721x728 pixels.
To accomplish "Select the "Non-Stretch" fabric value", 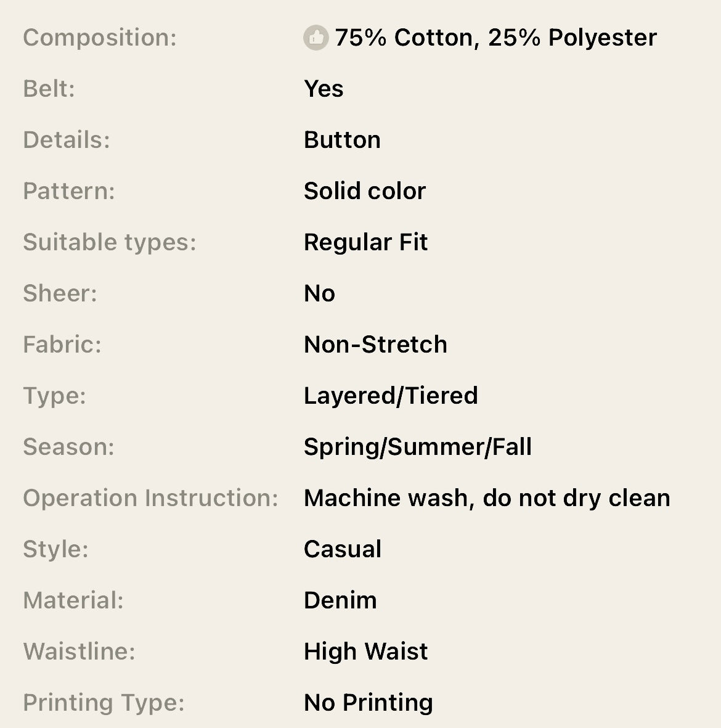I will [375, 345].
